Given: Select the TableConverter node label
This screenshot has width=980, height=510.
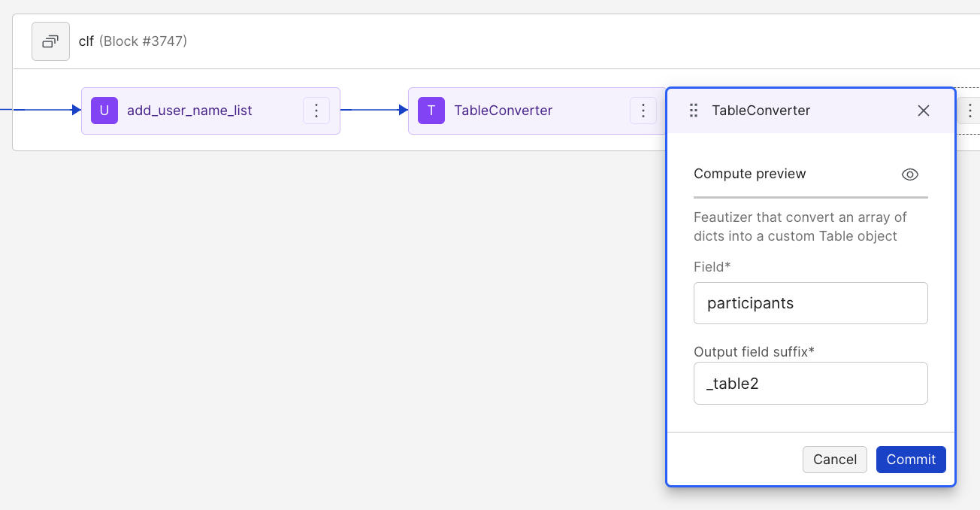Looking at the screenshot, I should tap(504, 111).
